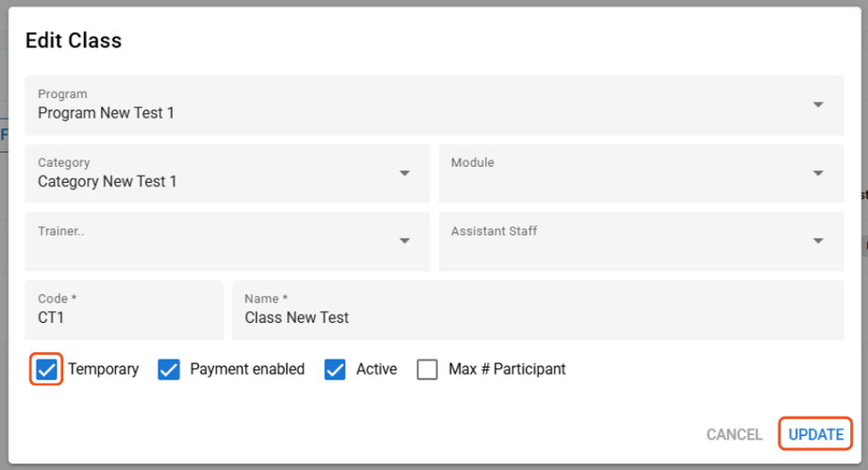Click the Trainer field's triangle arrow icon
Screen dimensions: 868x470
point(405,241)
